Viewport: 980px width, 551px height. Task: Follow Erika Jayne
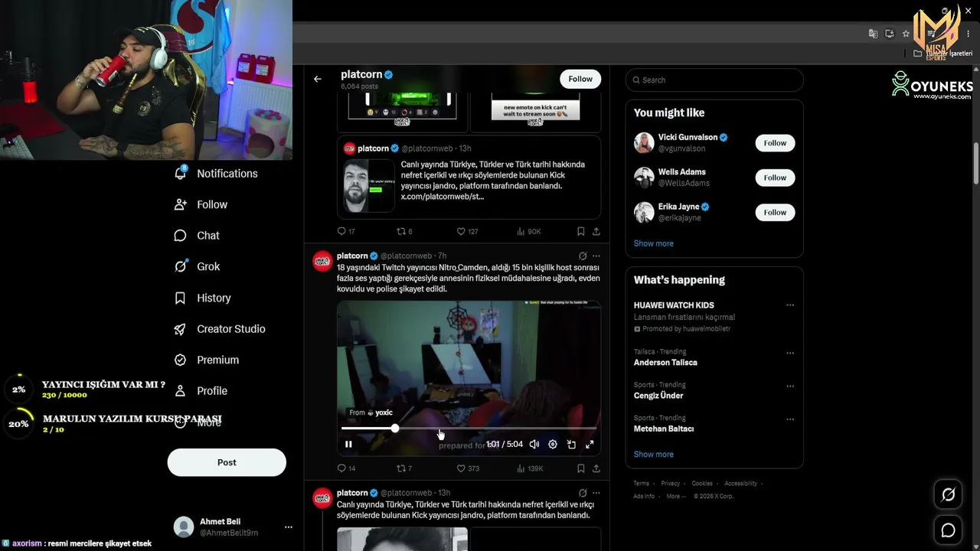(x=775, y=212)
